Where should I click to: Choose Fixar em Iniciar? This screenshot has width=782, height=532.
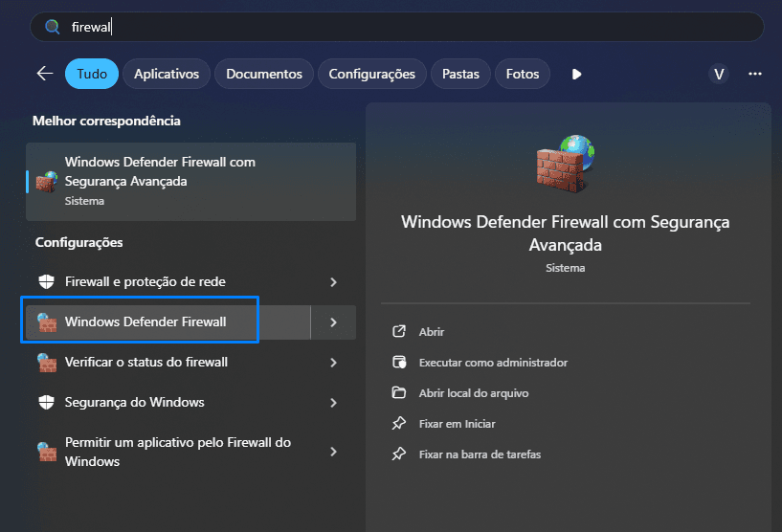pyautogui.click(x=457, y=424)
